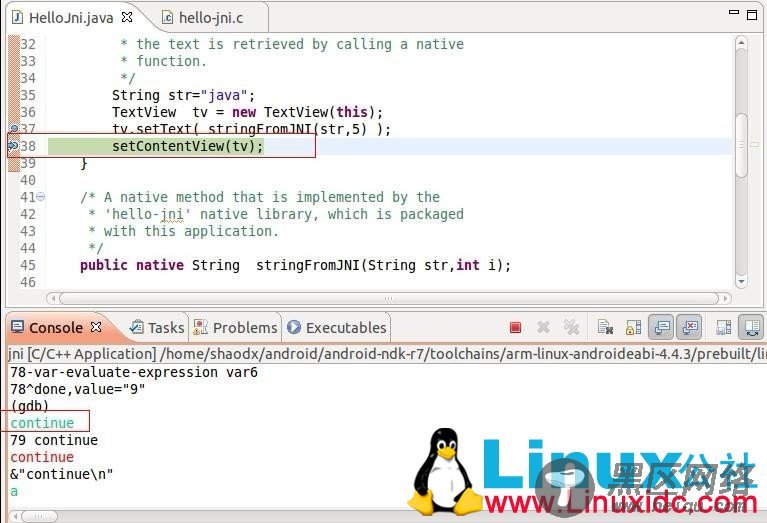The width and height of the screenshot is (767, 523).
Task: Open the Tasks view tab
Action: click(157, 327)
